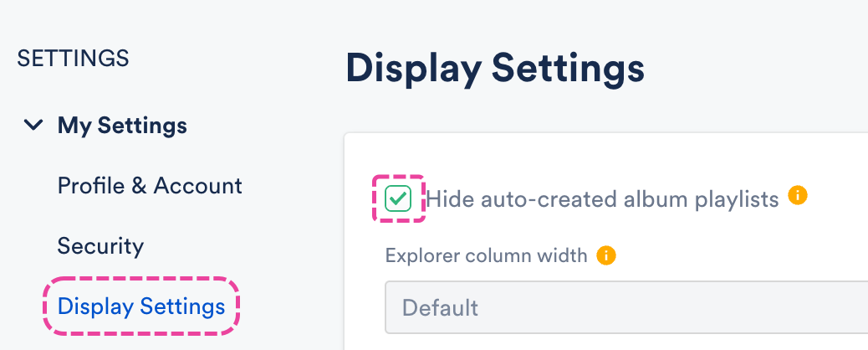
Task: Click the orange info icon next to the playlists option
Action: [798, 197]
